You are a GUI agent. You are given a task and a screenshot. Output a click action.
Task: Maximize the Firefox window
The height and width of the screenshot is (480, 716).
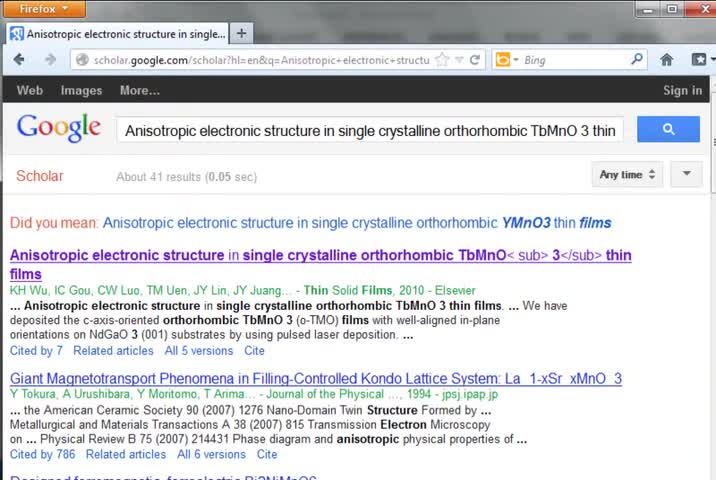pyautogui.click(x=672, y=9)
